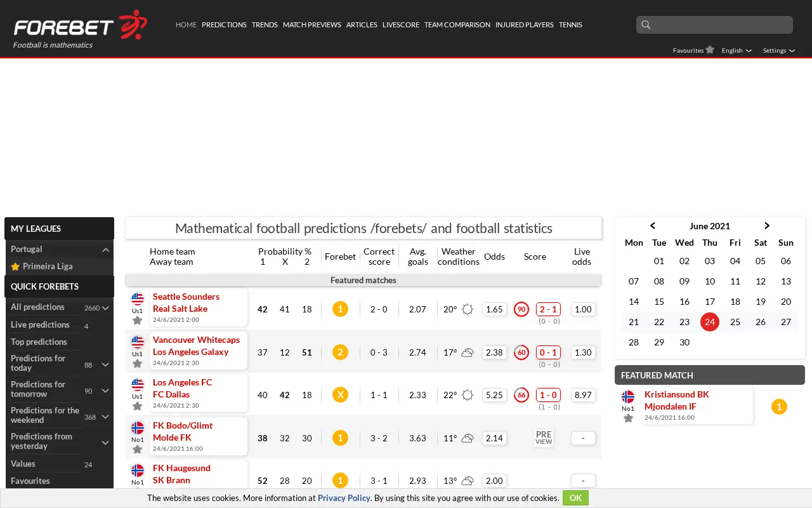This screenshot has width=812, height=508.
Task: Open PREDICTIONS in top navigation
Action: click(224, 25)
